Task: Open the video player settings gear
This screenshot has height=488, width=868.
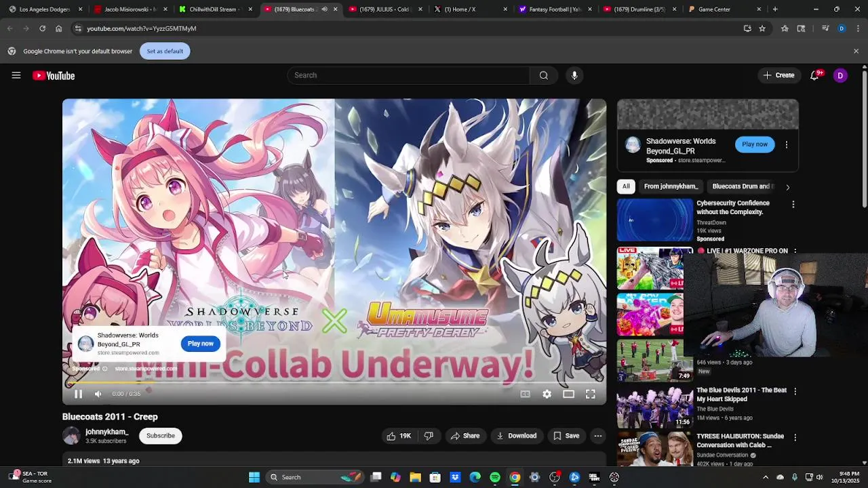Action: click(x=547, y=394)
